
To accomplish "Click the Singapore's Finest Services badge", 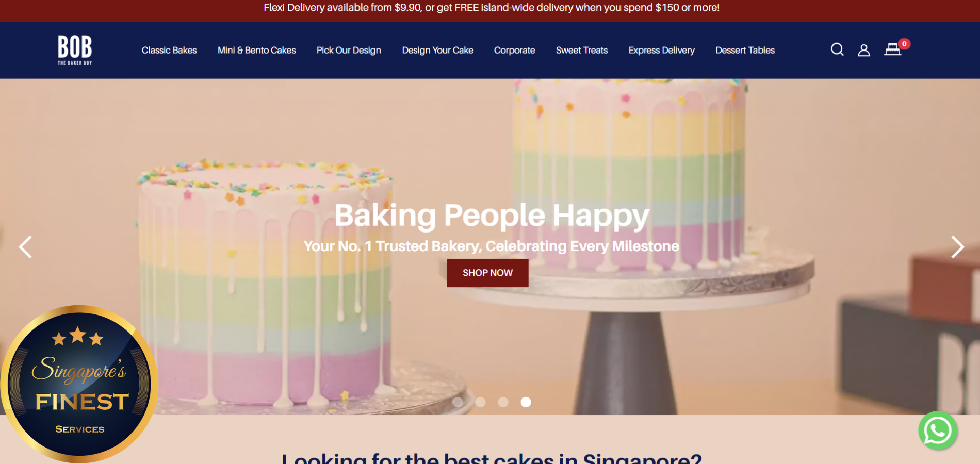I will 79,383.
